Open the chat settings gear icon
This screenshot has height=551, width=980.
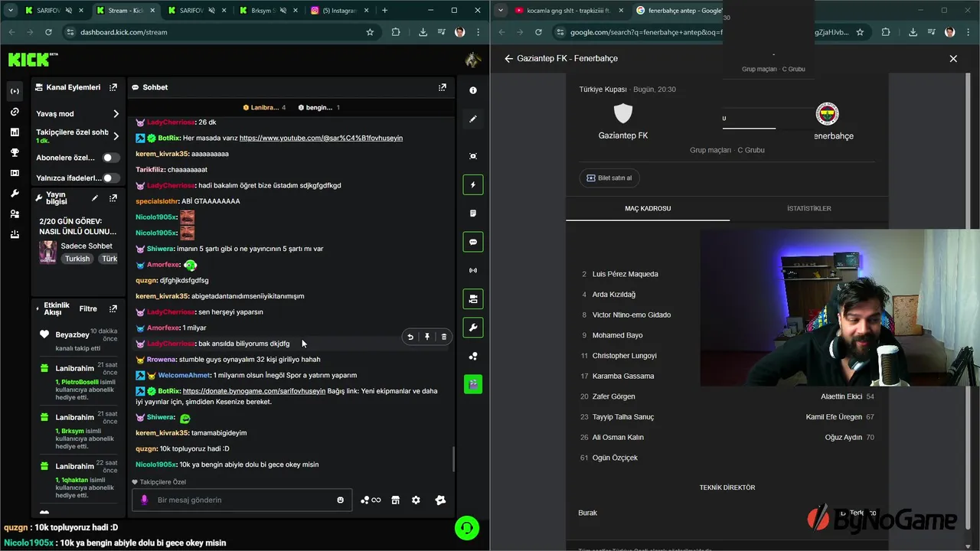[416, 500]
